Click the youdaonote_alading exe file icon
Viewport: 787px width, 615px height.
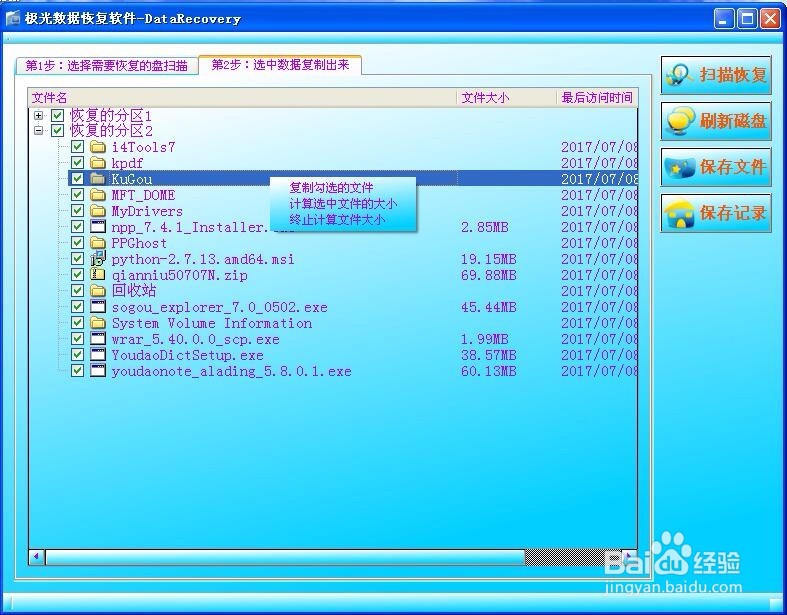tap(97, 371)
